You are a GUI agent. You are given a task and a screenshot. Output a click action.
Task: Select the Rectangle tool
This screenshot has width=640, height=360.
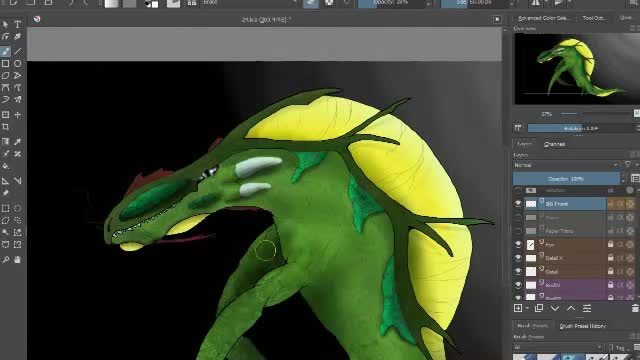click(5, 64)
